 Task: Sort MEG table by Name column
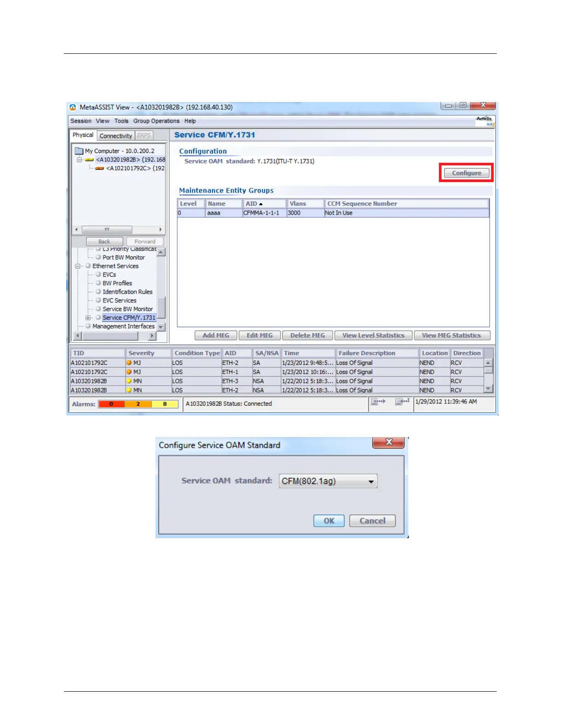(x=224, y=204)
